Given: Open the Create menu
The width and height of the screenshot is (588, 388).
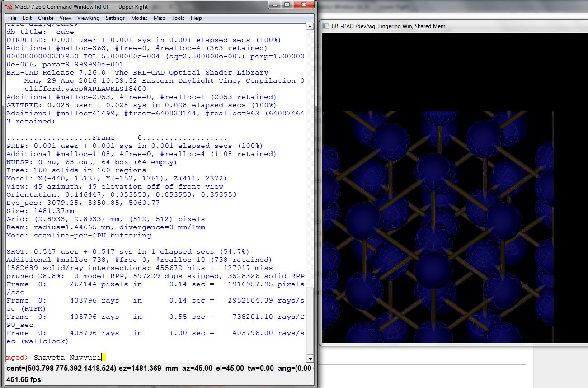Looking at the screenshot, I should [x=46, y=18].
